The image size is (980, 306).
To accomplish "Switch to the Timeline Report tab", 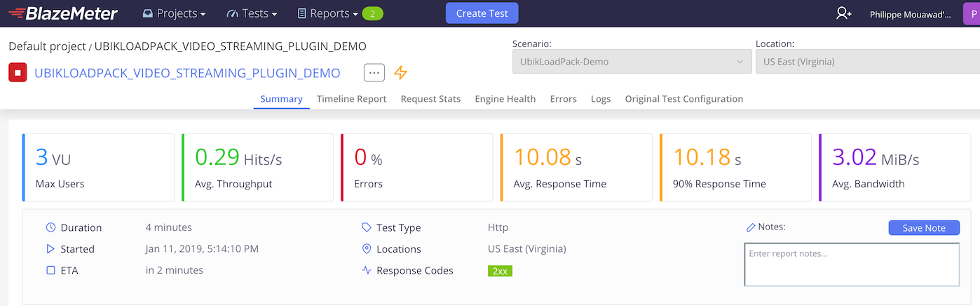I will (x=351, y=99).
